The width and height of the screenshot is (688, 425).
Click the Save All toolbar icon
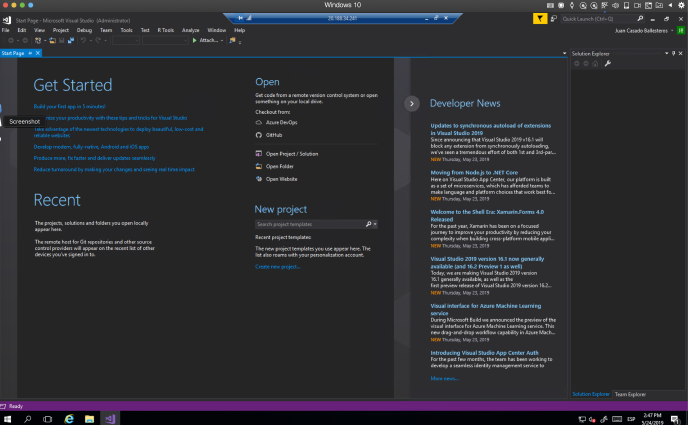[x=71, y=40]
